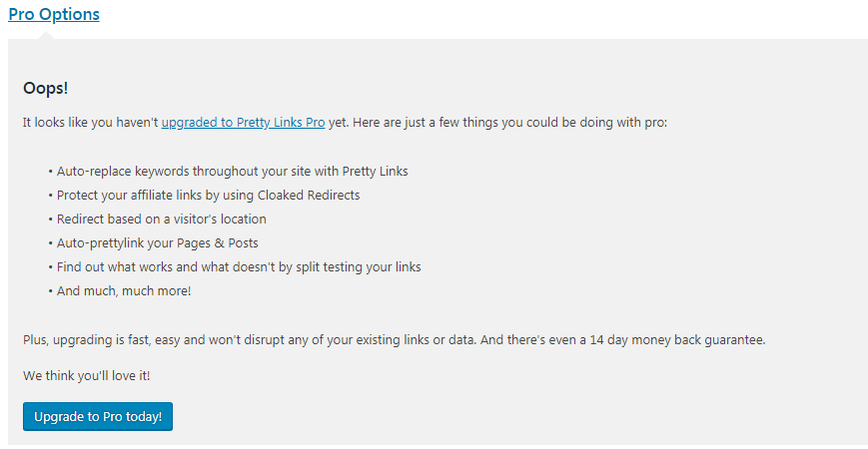Click the 'Oops!' heading
The height and width of the screenshot is (449, 868).
[46, 89]
